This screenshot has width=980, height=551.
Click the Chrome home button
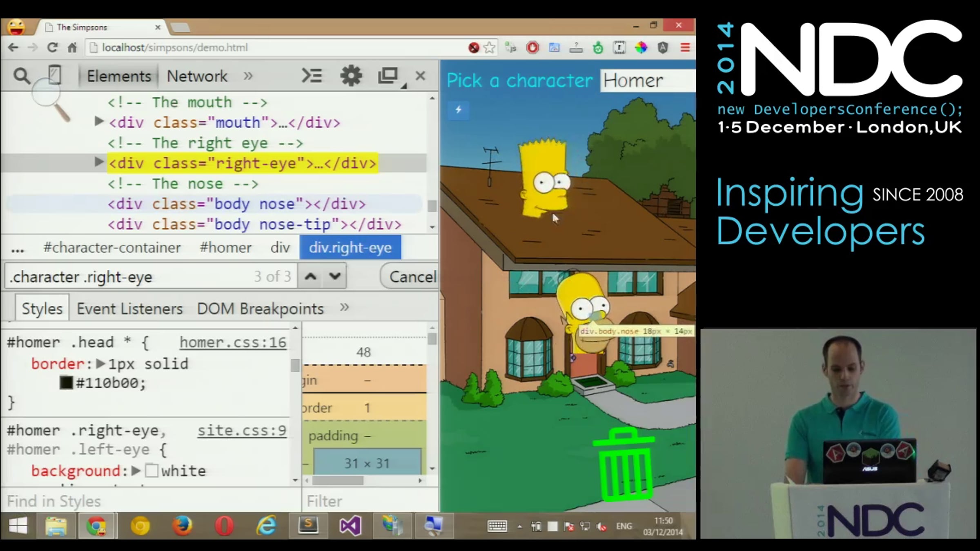[72, 48]
